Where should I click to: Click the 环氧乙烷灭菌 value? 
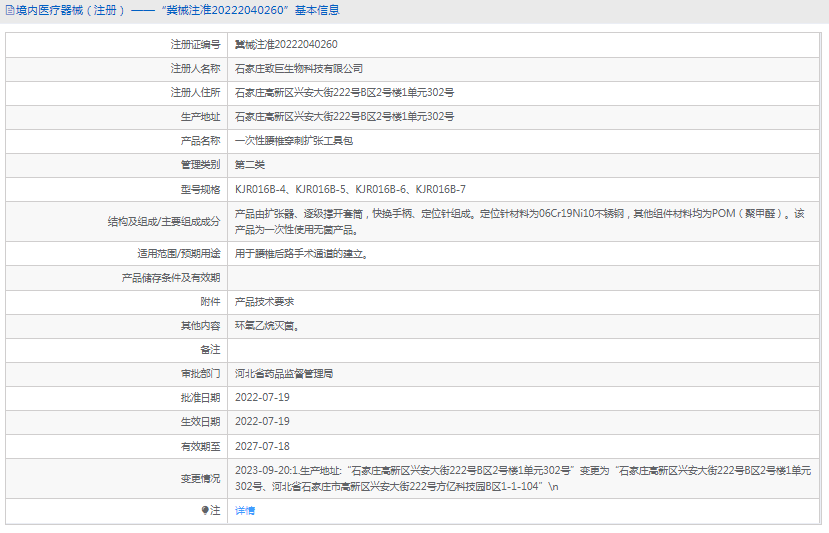tap(267, 326)
